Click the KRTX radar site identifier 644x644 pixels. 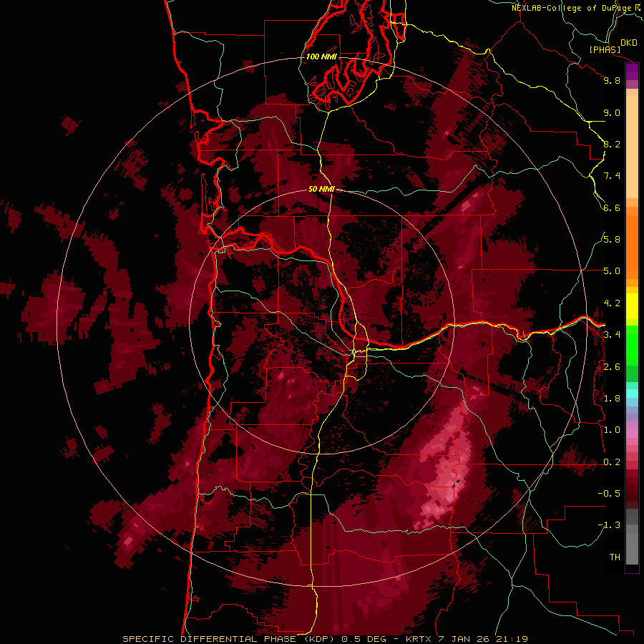click(420, 639)
